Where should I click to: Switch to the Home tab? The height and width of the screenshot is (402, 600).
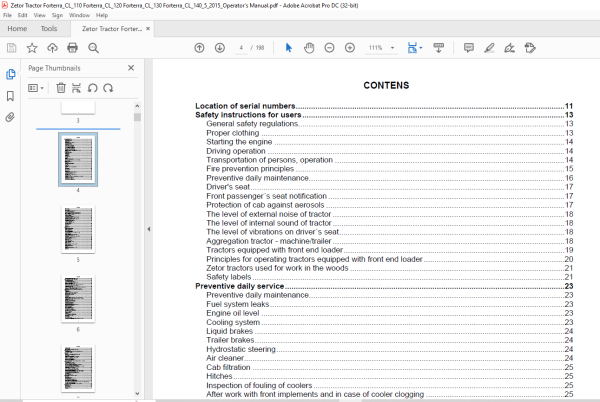point(17,29)
